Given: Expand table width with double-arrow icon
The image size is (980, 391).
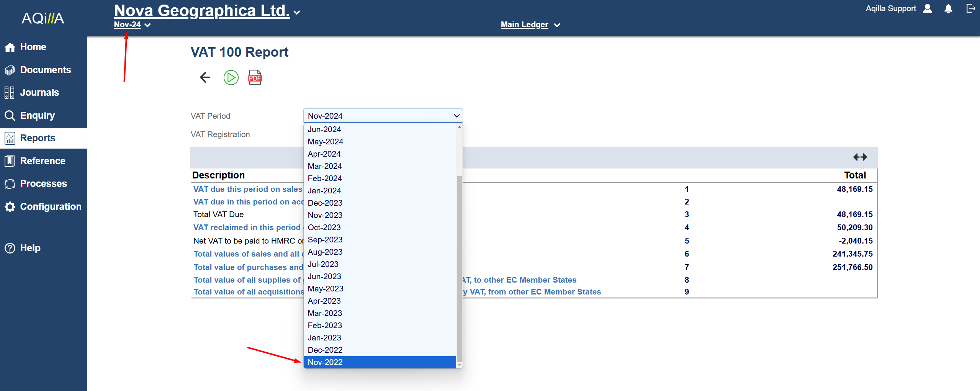Looking at the screenshot, I should [860, 157].
